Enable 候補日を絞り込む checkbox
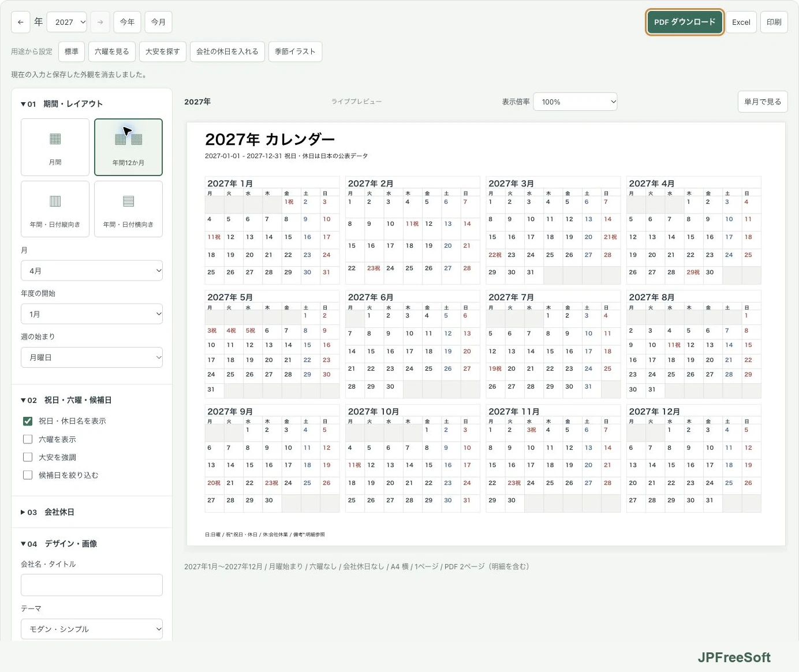This screenshot has width=799, height=672. [x=27, y=475]
